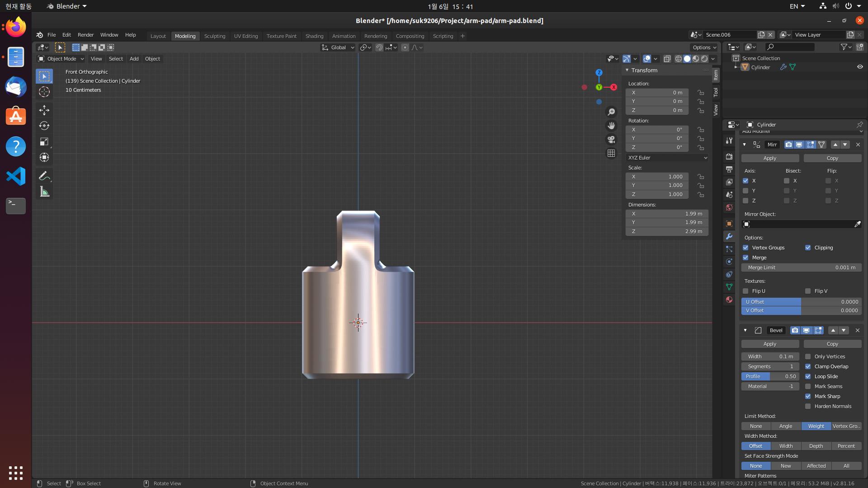Set Limit Method to Angle

coord(786,426)
